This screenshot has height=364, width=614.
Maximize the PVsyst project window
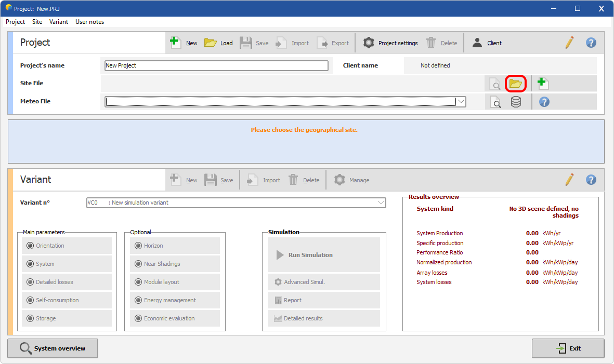pyautogui.click(x=577, y=8)
